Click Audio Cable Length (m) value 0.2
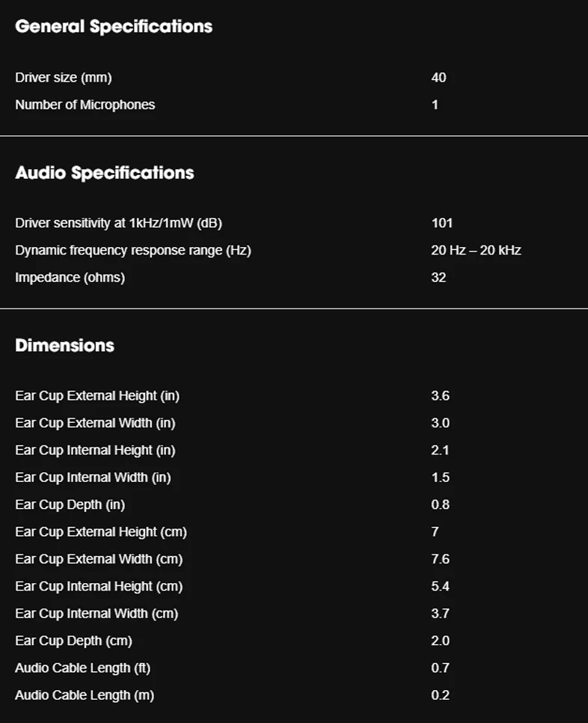 pos(440,695)
